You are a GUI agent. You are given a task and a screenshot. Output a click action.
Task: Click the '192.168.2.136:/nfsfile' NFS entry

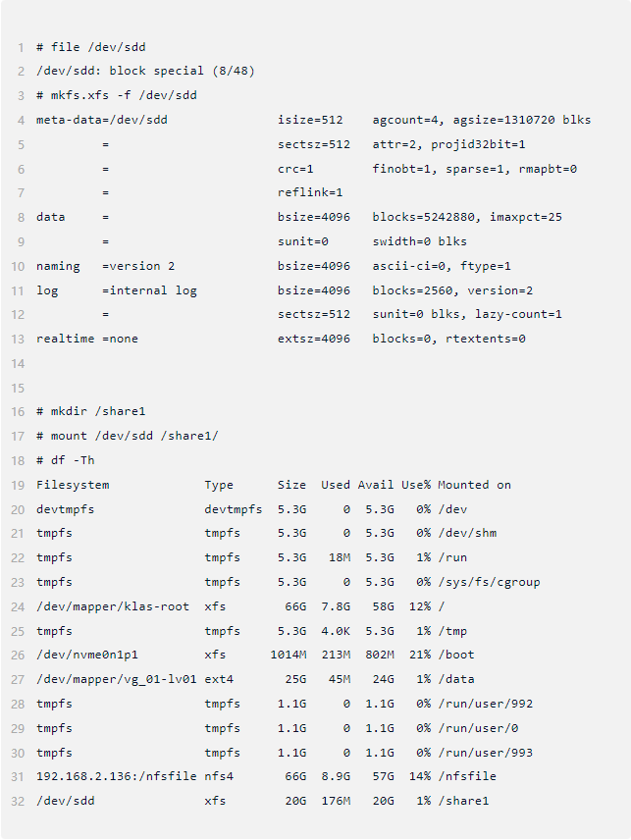(117, 776)
